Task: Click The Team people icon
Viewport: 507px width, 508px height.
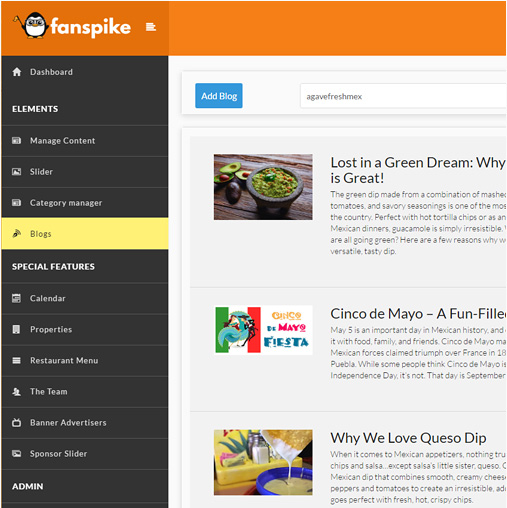Action: [16, 392]
